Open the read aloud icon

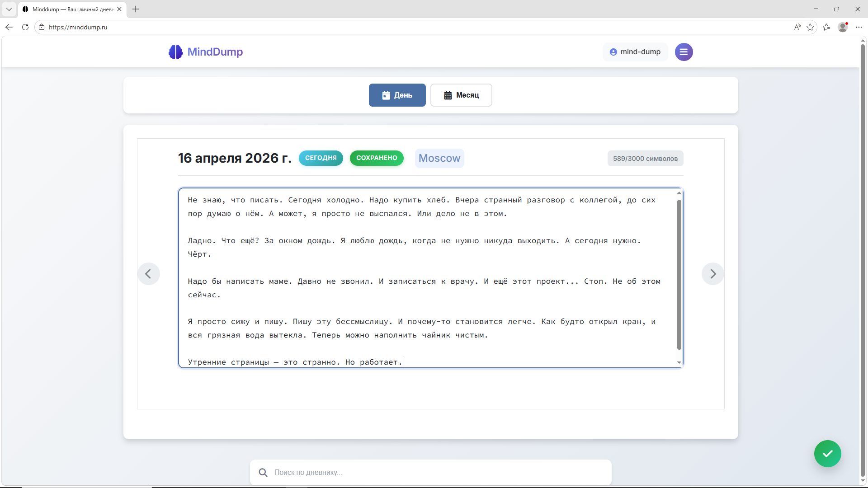coord(797,27)
